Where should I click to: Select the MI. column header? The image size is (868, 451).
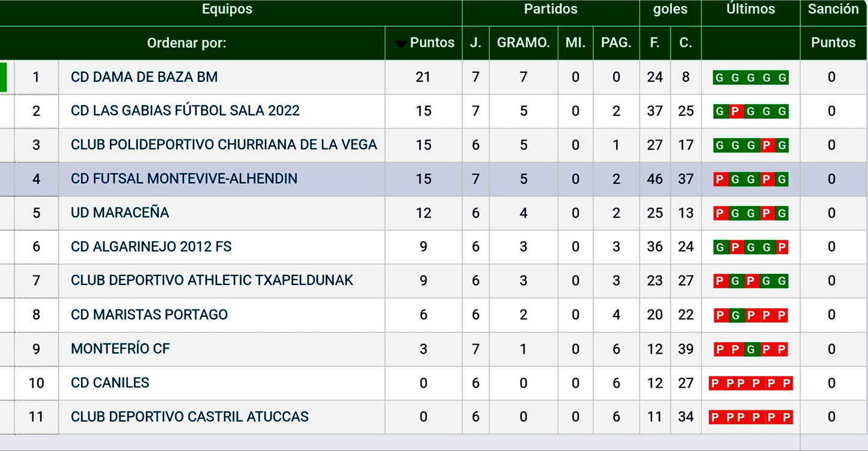(x=575, y=43)
